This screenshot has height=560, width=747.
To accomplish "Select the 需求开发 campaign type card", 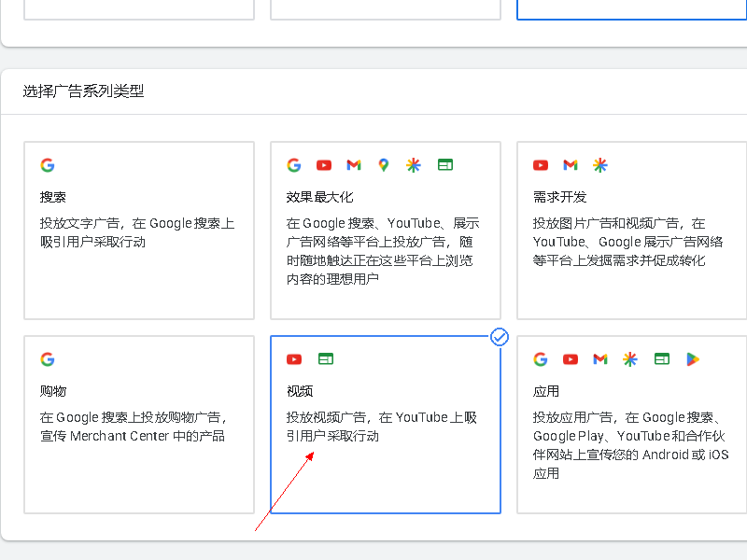I will click(631, 230).
